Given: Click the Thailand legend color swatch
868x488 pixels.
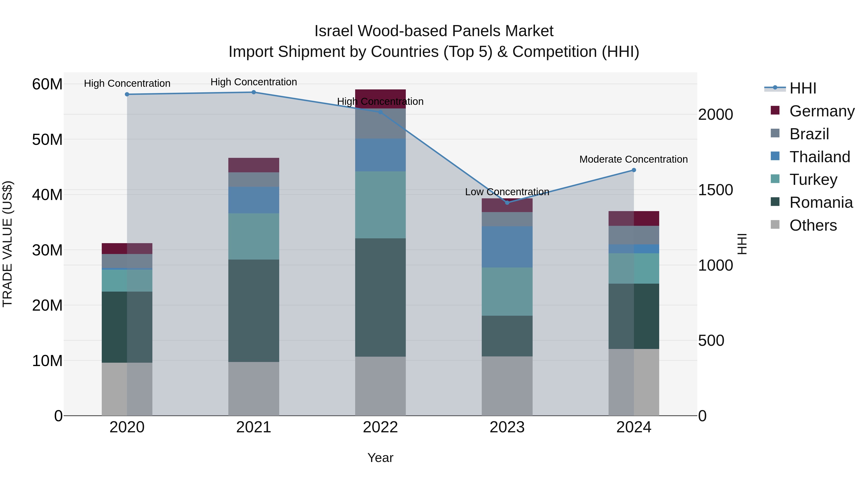Looking at the screenshot, I should [x=775, y=156].
